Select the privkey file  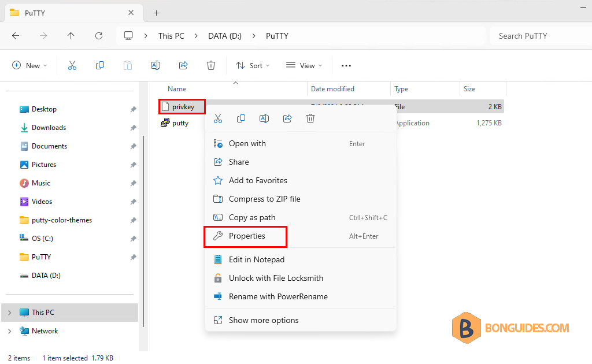point(183,107)
